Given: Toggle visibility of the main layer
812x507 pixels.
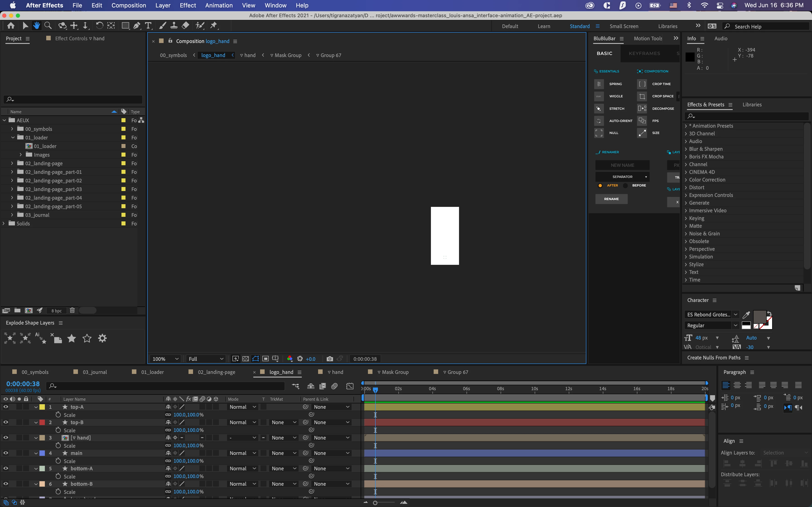Looking at the screenshot, I should click(6, 453).
